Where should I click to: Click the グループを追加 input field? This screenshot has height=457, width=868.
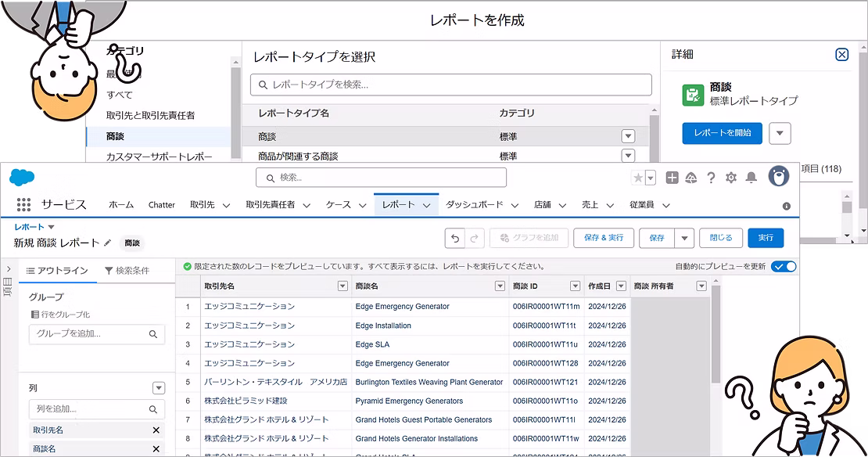tap(97, 334)
